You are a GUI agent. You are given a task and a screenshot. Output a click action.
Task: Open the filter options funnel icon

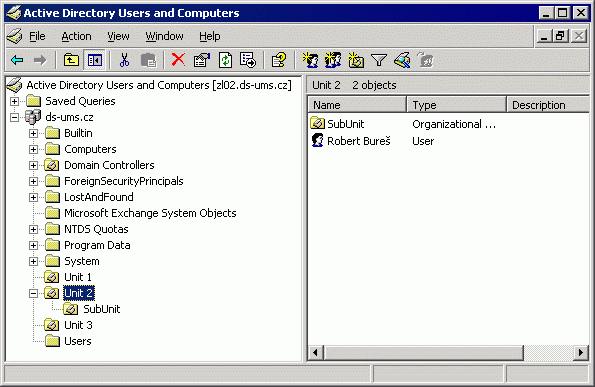tap(379, 60)
